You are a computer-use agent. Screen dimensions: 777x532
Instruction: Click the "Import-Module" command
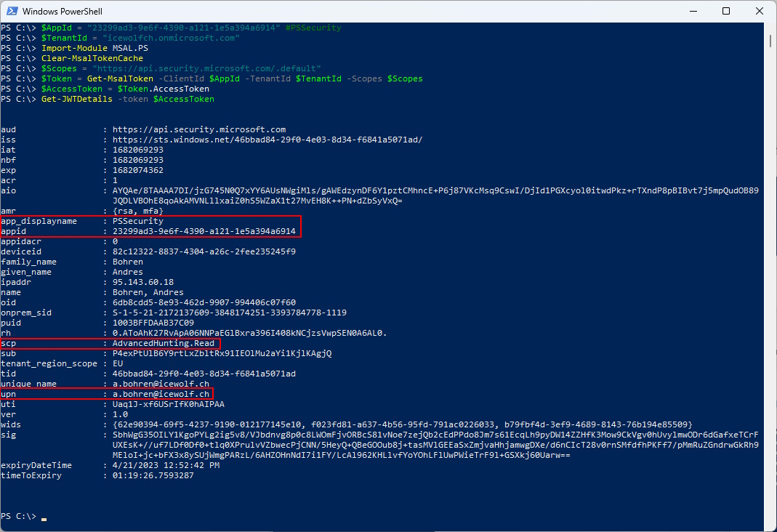coord(74,48)
